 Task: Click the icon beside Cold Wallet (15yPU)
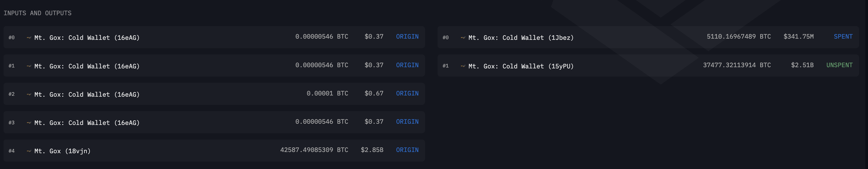tap(463, 66)
